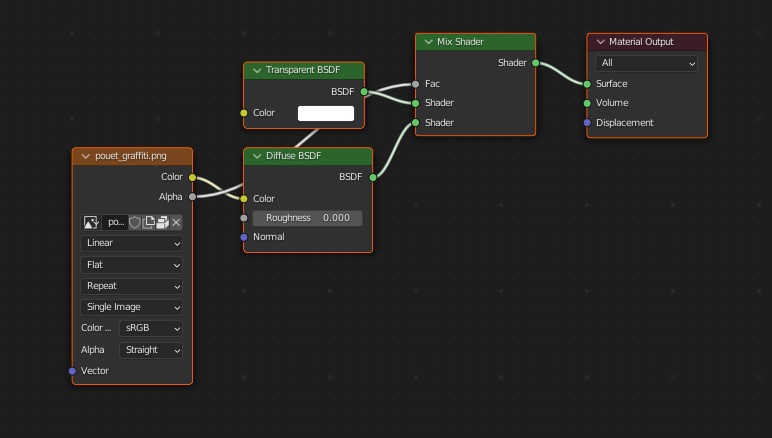Click the new image copy icon
The image size is (772, 438).
coord(148,222)
